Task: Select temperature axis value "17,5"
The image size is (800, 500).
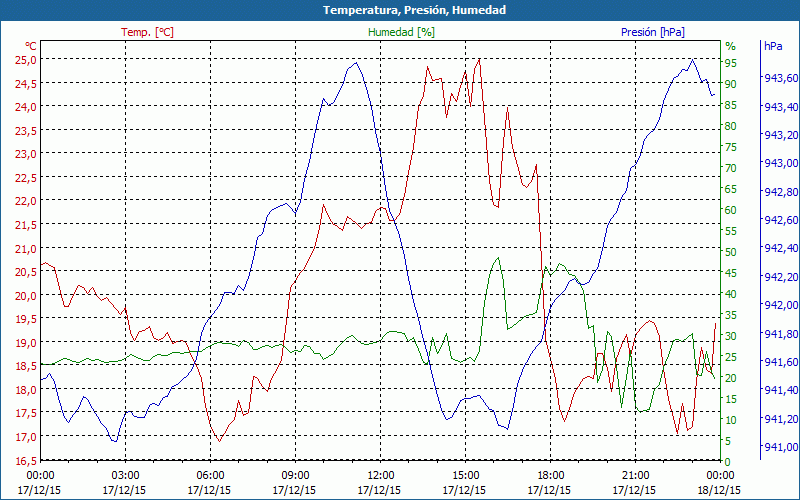Action: click(26, 413)
